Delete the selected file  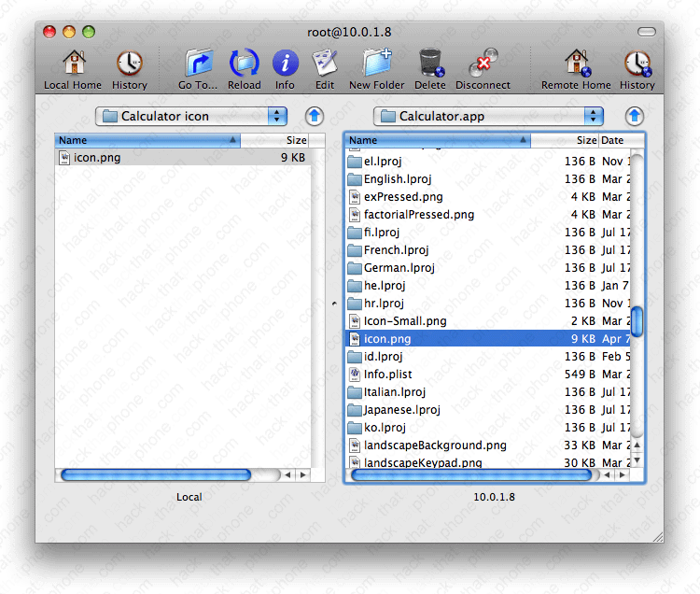click(x=429, y=64)
